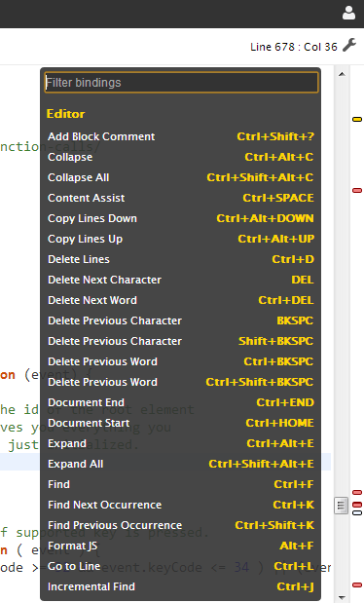Screen dimensions: 364x603
Task: Select Delete Previous Character with Shift+BKSPC
Action: coord(181,341)
